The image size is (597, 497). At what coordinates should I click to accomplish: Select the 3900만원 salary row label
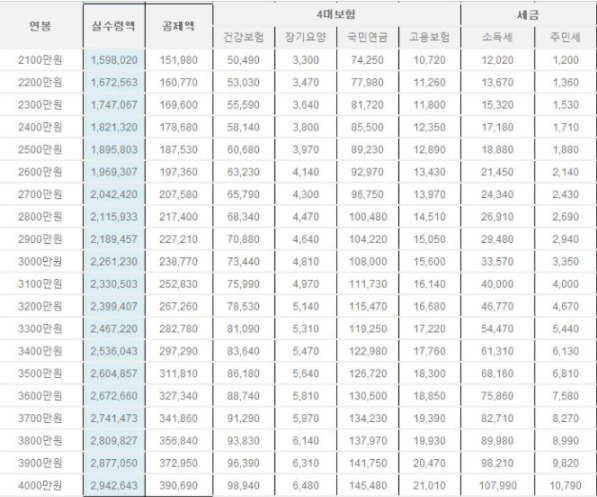40,463
